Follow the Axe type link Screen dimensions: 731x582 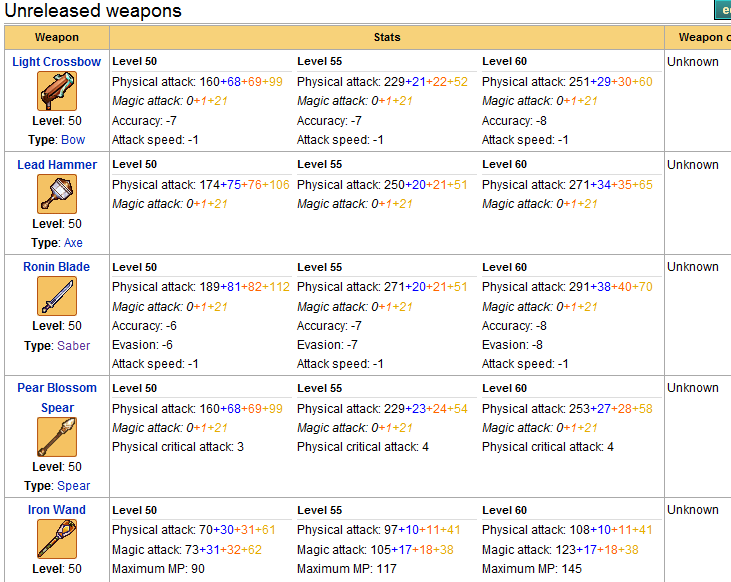pos(73,243)
